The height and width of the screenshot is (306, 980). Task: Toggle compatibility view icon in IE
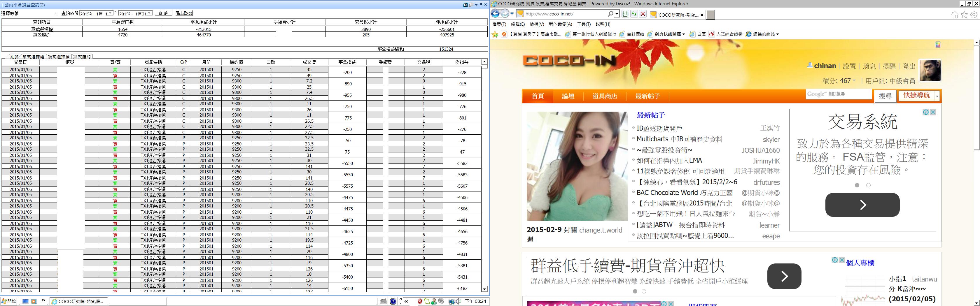(625, 14)
